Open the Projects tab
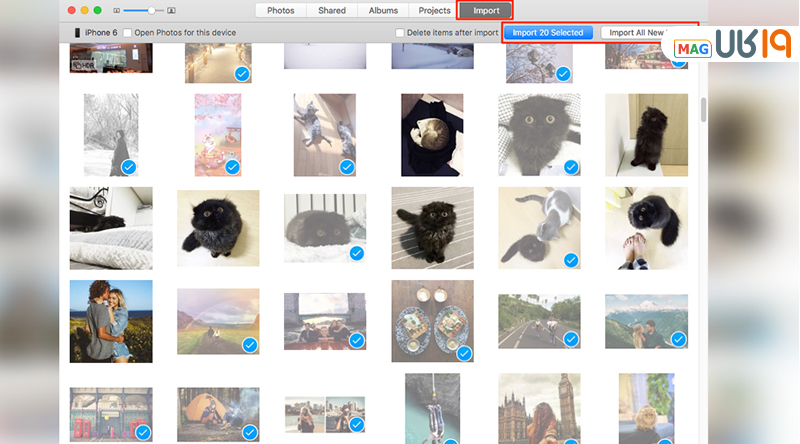The image size is (800, 444). click(434, 11)
